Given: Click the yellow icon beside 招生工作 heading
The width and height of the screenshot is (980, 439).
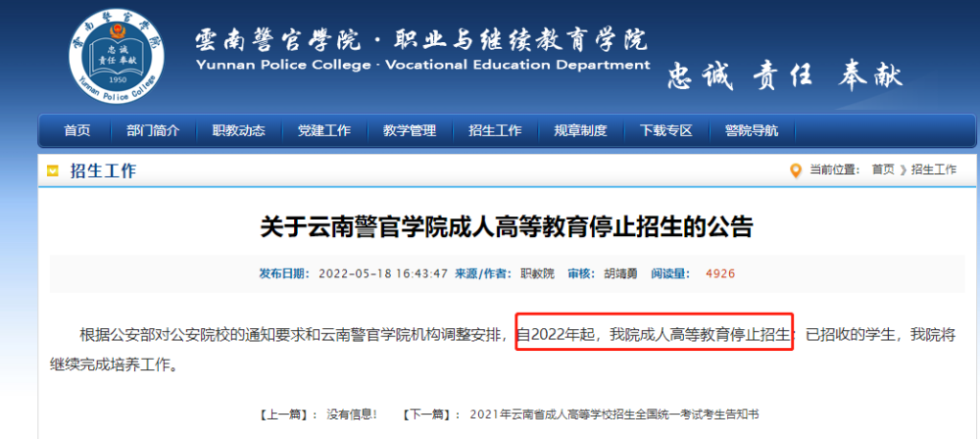Looking at the screenshot, I should [x=53, y=171].
